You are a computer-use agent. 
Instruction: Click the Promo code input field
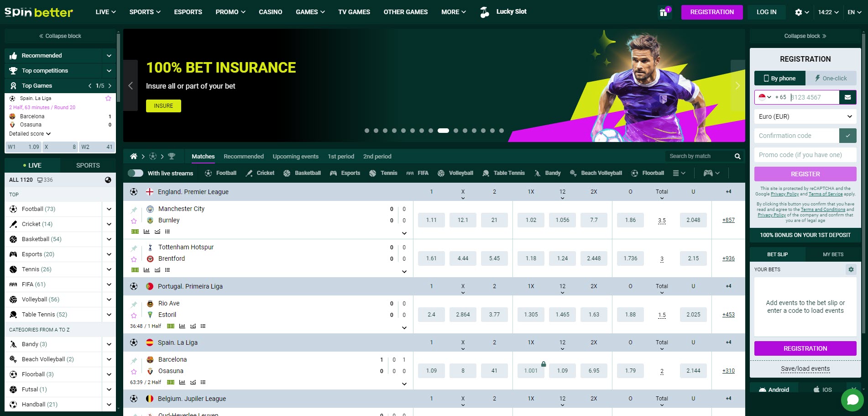pos(805,155)
